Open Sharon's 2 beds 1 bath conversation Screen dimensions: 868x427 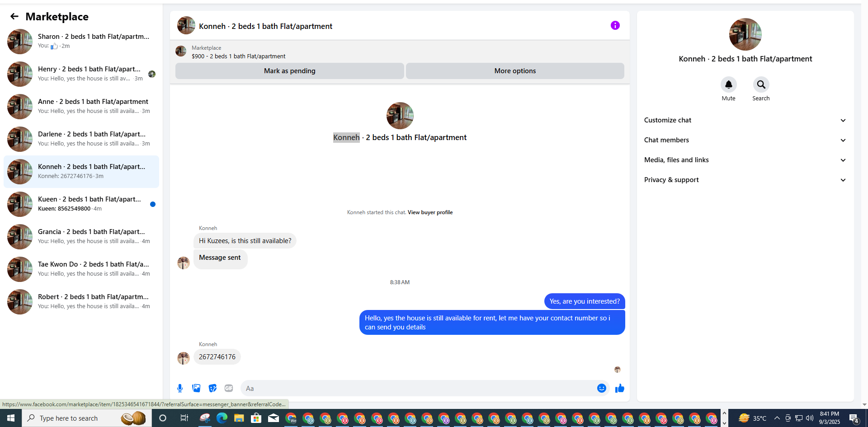click(81, 42)
